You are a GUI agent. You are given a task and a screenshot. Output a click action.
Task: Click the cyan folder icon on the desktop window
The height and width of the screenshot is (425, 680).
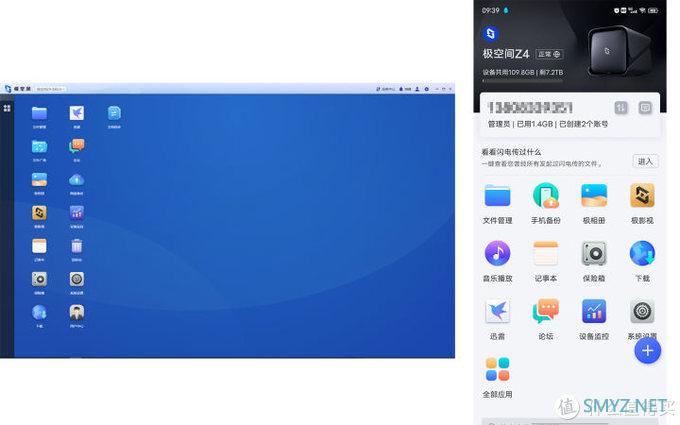point(39,147)
